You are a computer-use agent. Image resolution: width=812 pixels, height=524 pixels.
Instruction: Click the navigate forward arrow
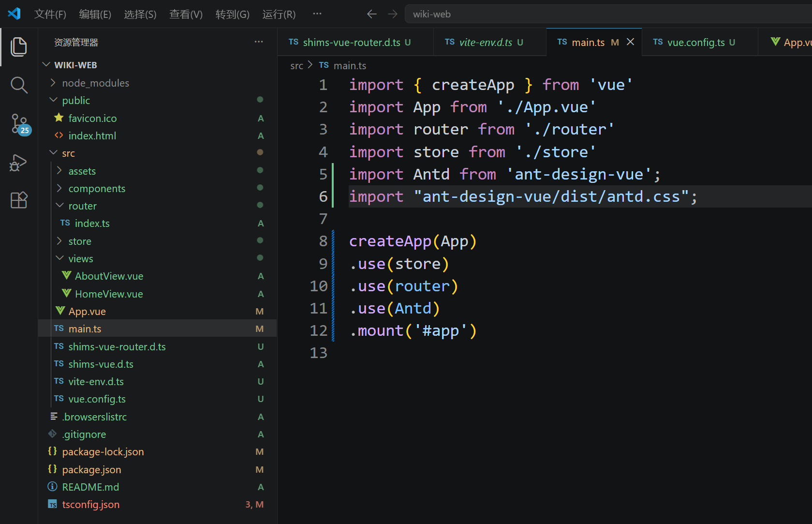click(x=393, y=14)
